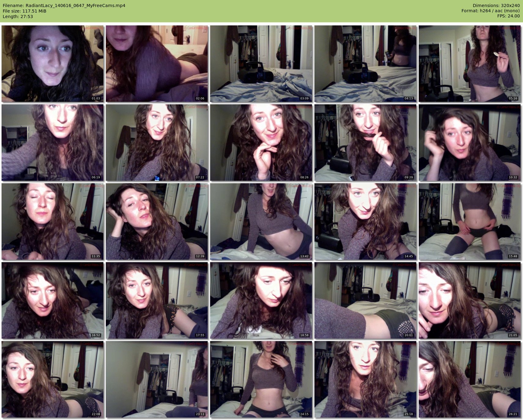Click the 10:32 timestamp thumbnail
The height and width of the screenshot is (420, 523).
(470, 143)
